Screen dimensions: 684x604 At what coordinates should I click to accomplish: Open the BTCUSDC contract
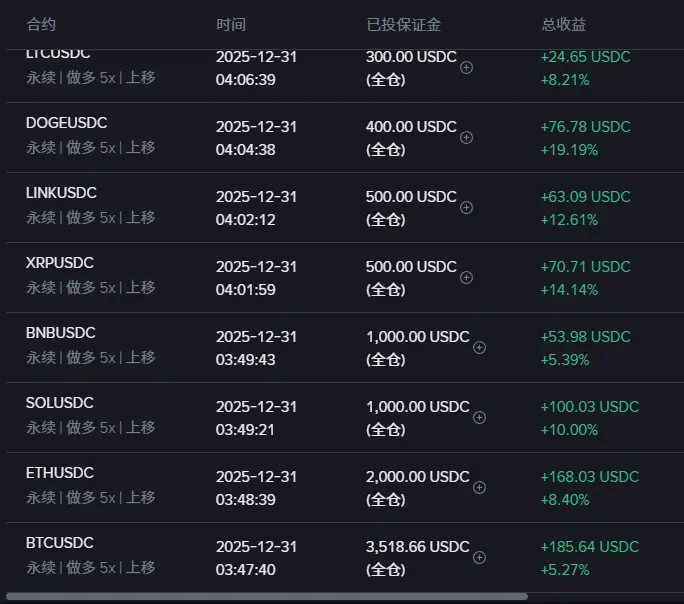pos(60,543)
